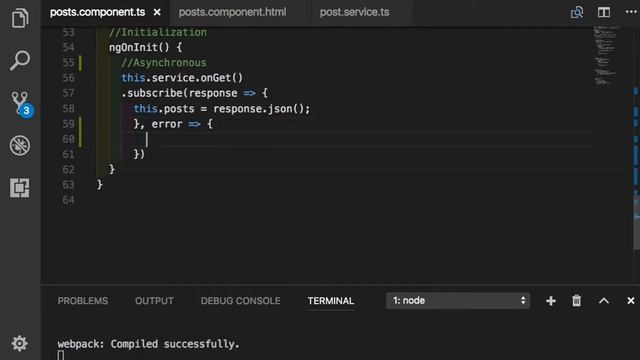Image resolution: width=640 pixels, height=360 pixels.
Task: Create a new terminal with plus icon
Action: [551, 301]
